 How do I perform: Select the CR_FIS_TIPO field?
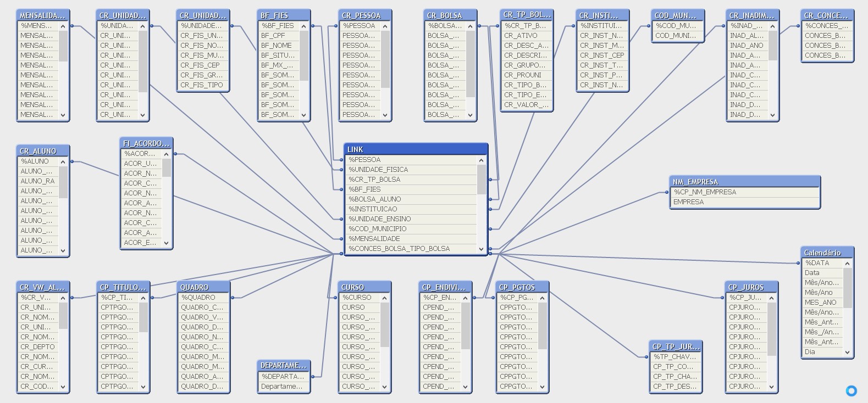[x=203, y=85]
